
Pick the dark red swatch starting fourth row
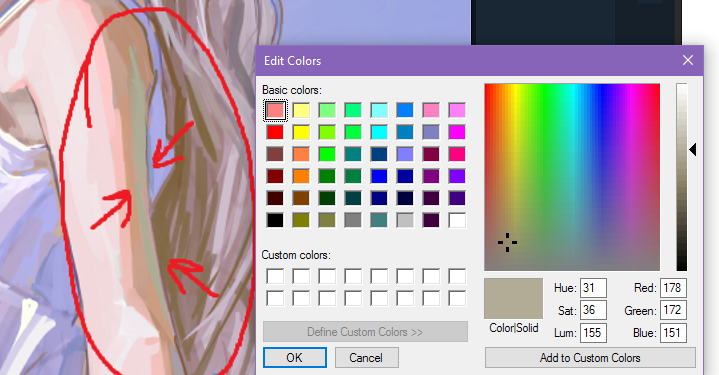coord(275,176)
